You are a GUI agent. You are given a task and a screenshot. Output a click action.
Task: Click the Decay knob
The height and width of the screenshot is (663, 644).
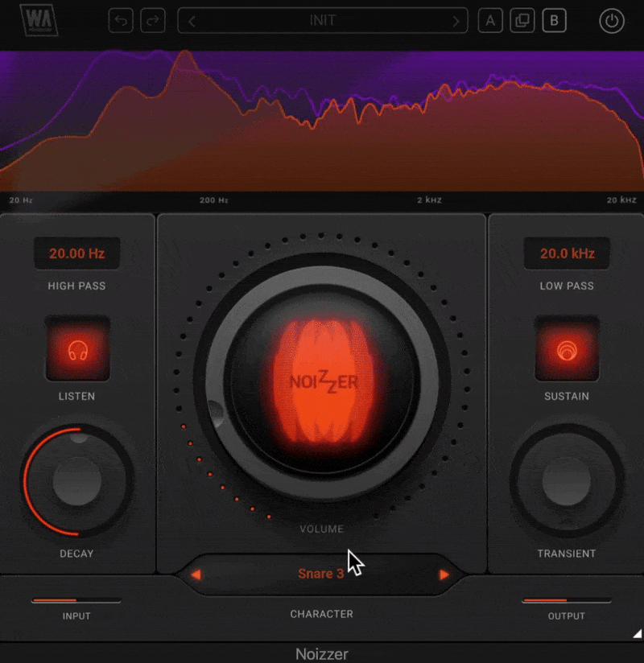[x=77, y=481]
